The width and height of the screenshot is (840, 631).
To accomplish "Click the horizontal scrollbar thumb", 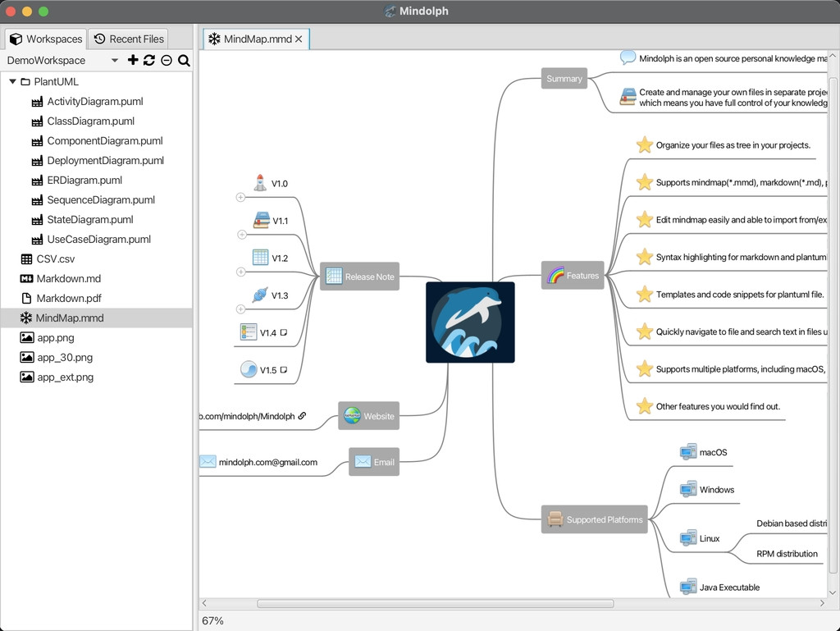I will [435, 604].
